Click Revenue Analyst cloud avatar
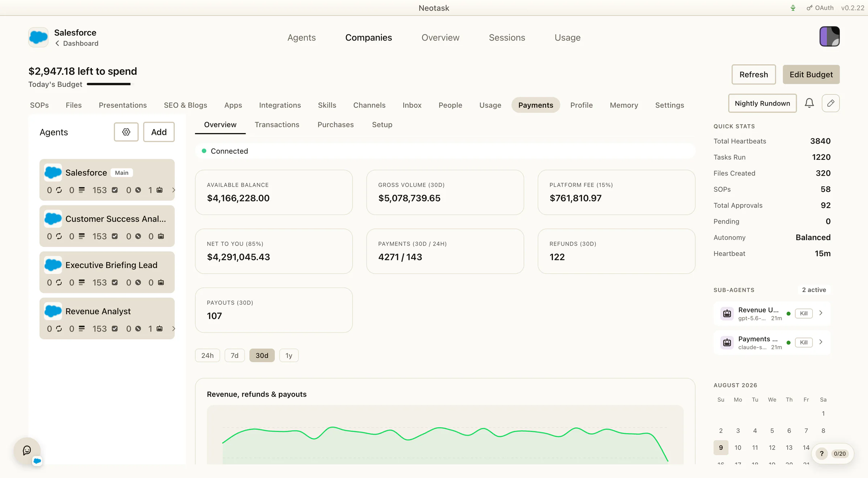This screenshot has width=868, height=478. pyautogui.click(x=53, y=311)
